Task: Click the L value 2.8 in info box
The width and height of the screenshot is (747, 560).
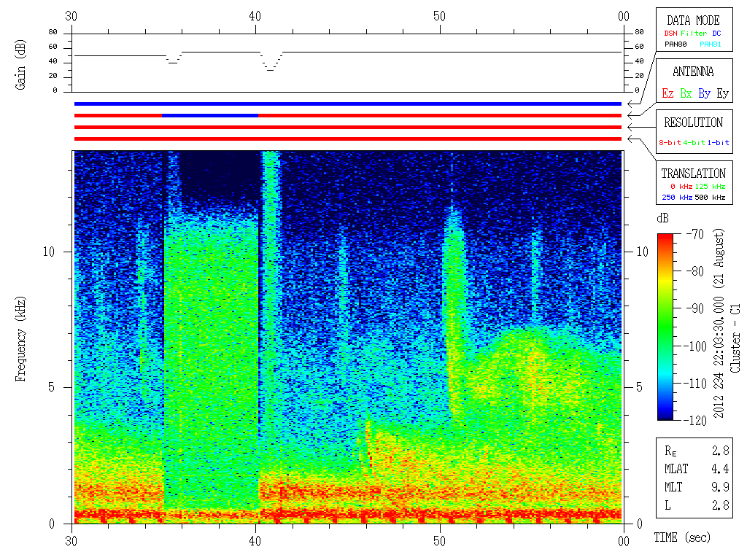Action: [720, 505]
